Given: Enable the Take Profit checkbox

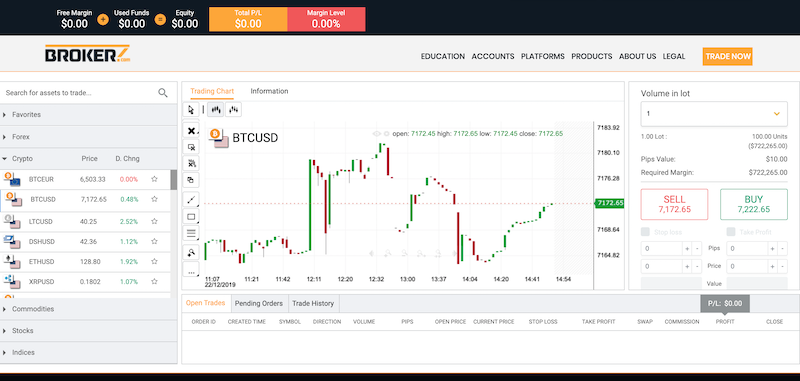Looking at the screenshot, I should point(731,232).
